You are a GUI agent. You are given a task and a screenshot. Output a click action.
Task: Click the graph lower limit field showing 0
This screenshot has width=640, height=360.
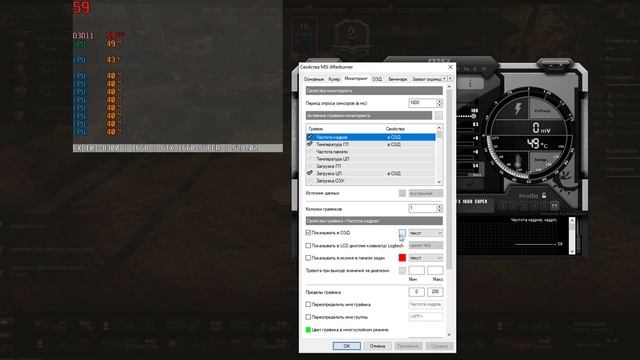tap(416, 292)
